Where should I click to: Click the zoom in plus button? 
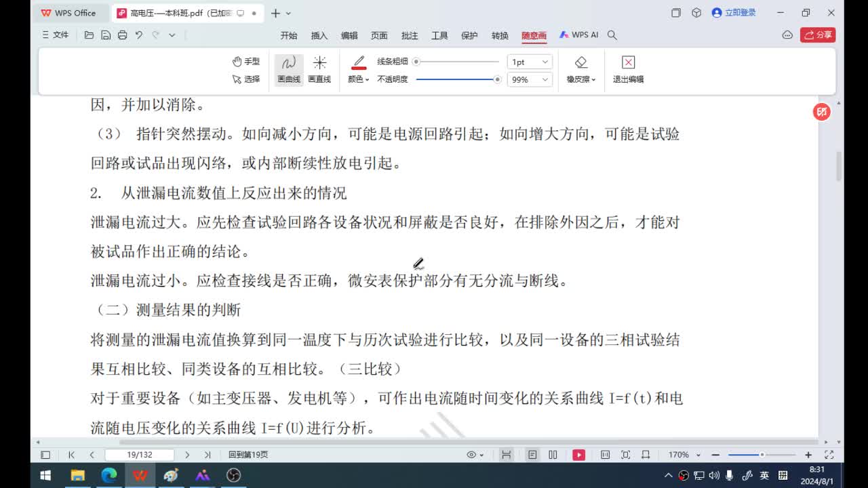(x=808, y=455)
